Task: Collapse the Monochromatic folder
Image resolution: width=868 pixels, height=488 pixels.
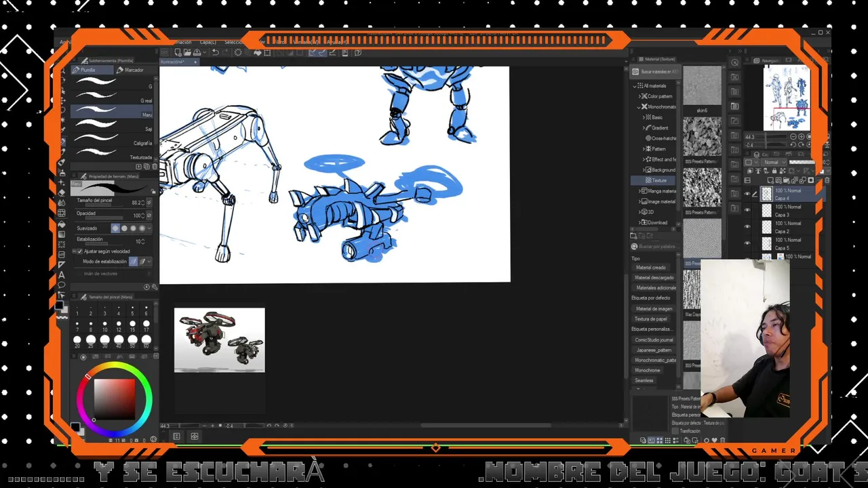Action: tap(640, 107)
